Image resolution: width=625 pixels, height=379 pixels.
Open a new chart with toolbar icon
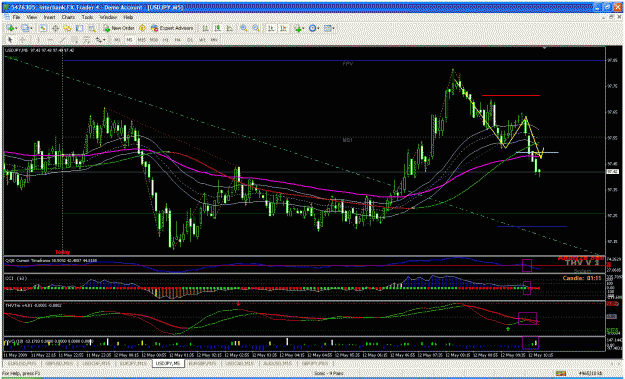[10, 28]
